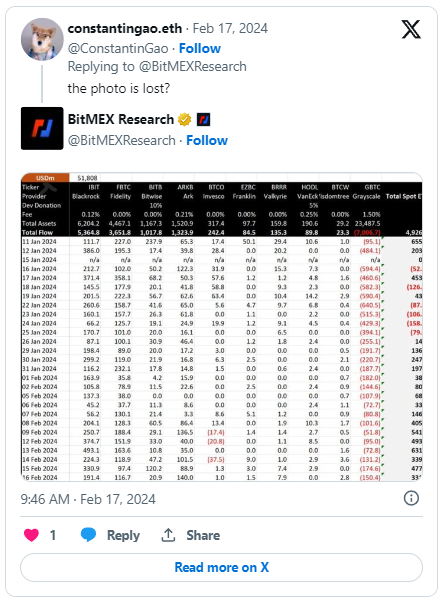Click the BitMEX affiliate badge icon

pos(203,120)
